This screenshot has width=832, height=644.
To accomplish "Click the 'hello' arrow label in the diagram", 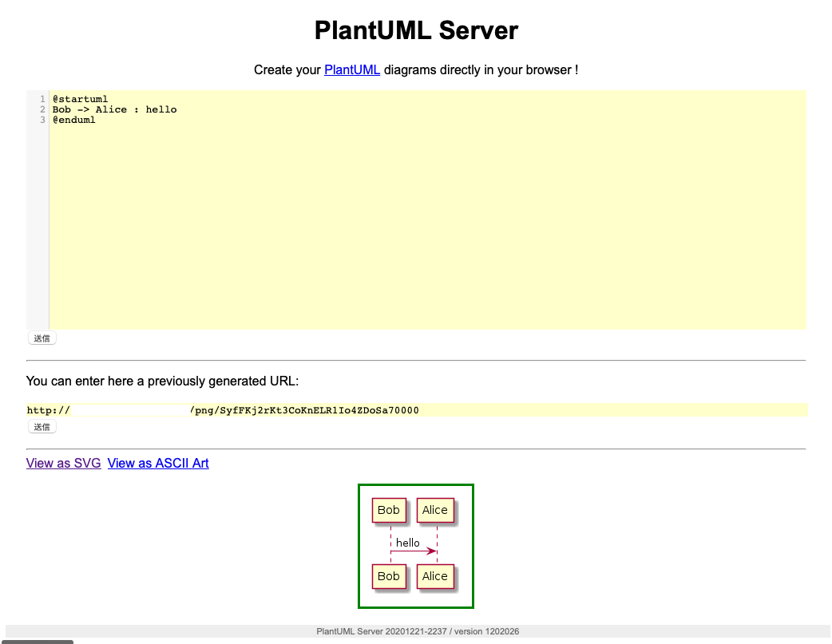I will [407, 543].
